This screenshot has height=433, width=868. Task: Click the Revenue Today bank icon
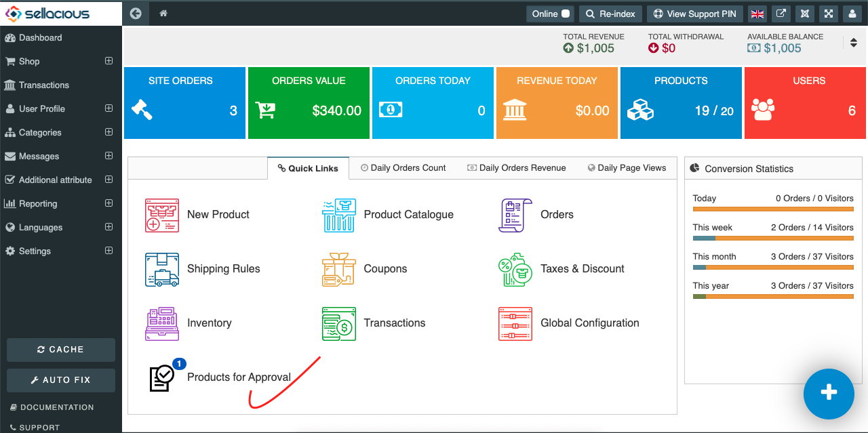pos(515,110)
